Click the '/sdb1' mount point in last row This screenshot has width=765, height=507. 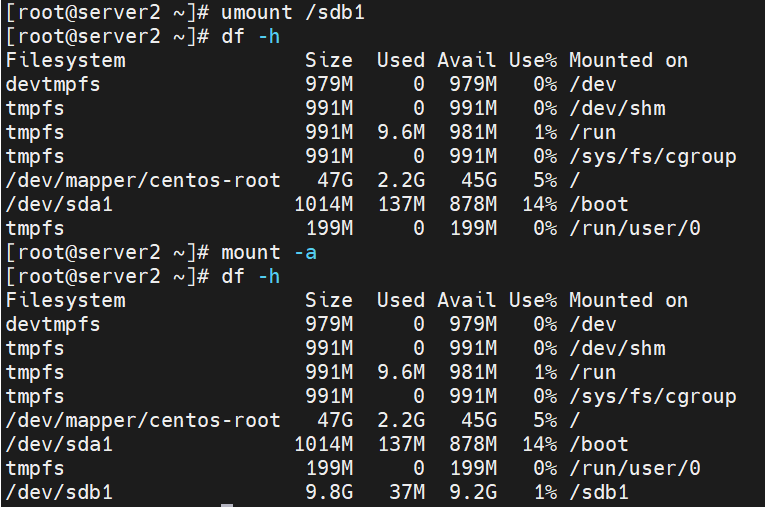(x=599, y=492)
